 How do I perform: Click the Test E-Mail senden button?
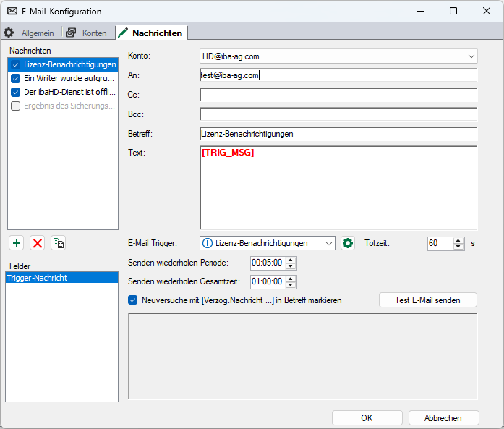(x=427, y=300)
